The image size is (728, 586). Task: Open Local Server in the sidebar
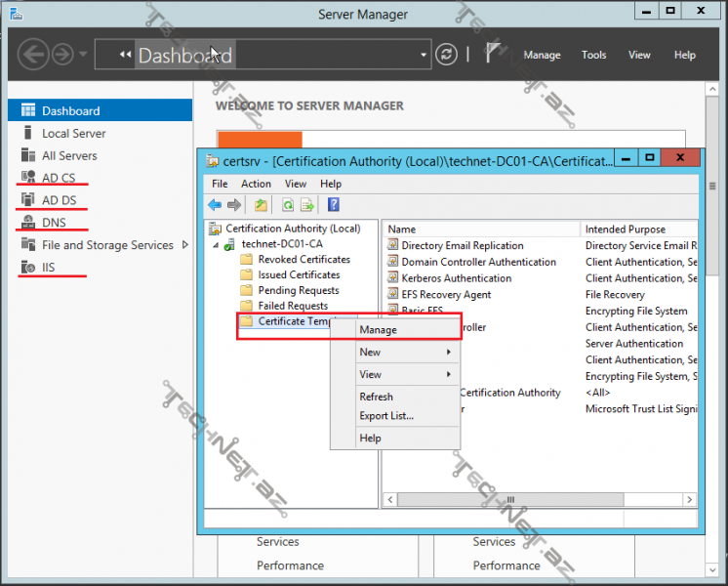pos(73,133)
